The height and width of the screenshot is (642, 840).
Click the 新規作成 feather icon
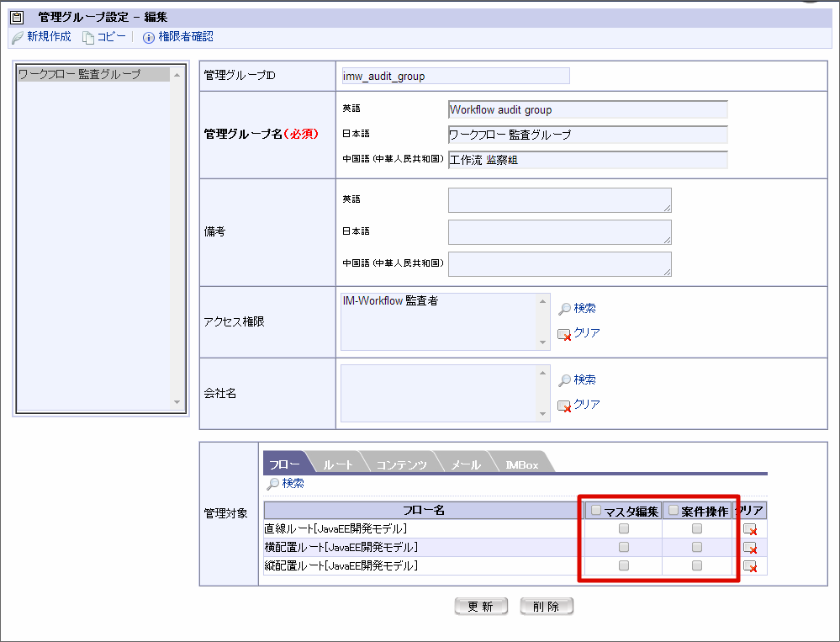(18, 38)
